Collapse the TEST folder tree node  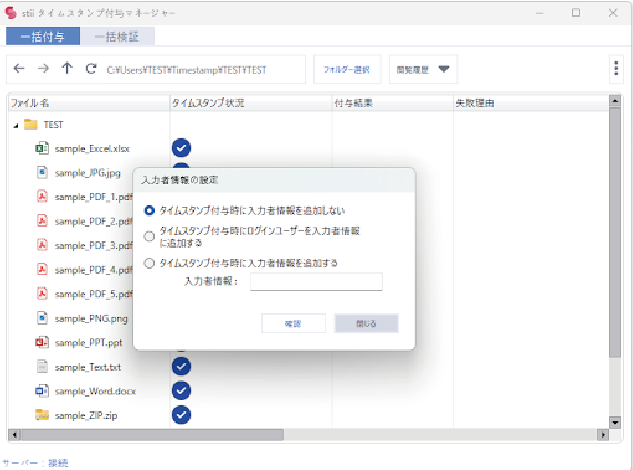tap(15, 125)
